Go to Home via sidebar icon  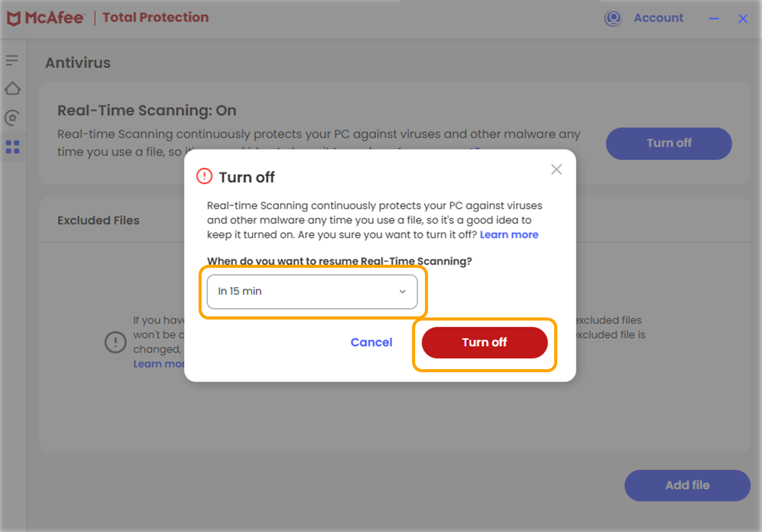point(12,89)
